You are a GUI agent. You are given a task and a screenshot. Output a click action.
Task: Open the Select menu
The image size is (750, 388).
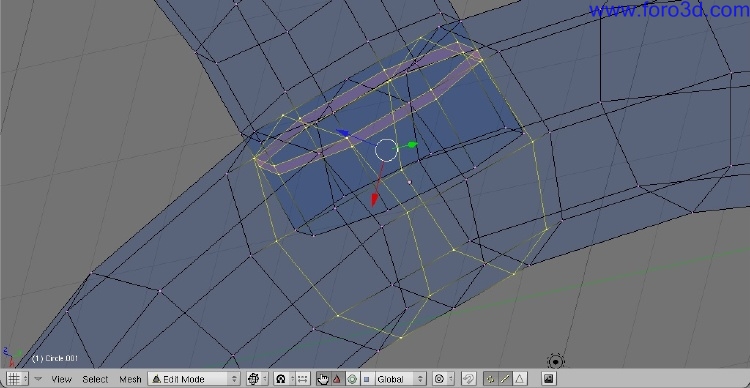(x=95, y=379)
